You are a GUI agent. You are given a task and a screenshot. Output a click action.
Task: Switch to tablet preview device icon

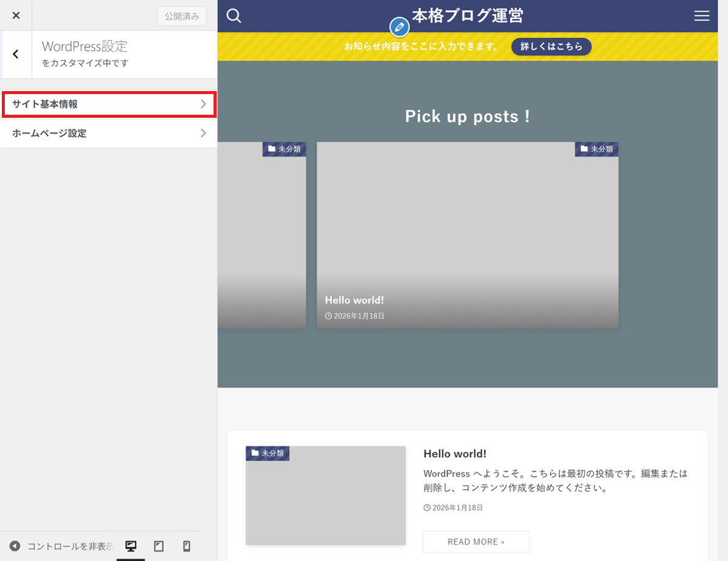click(159, 546)
